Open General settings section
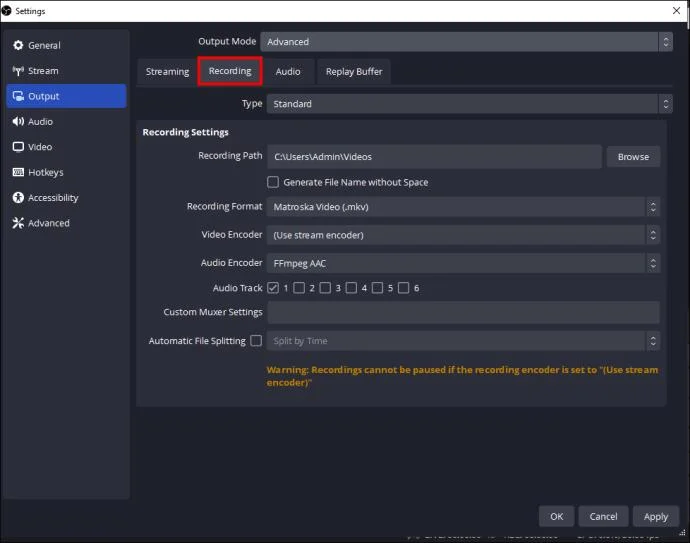 (66, 45)
